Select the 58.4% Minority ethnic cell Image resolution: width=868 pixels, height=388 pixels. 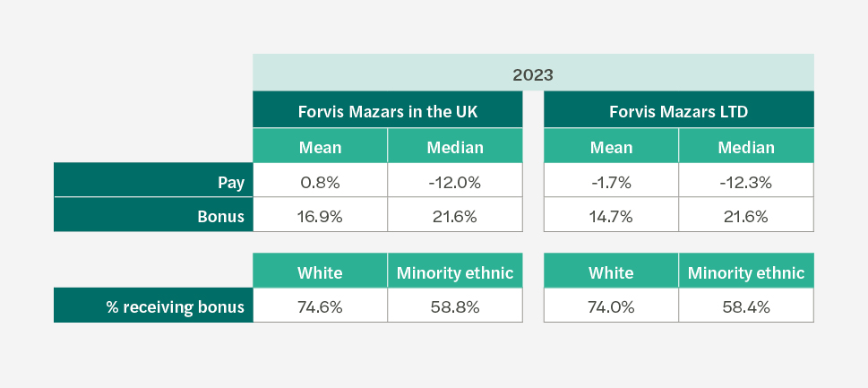(x=746, y=306)
